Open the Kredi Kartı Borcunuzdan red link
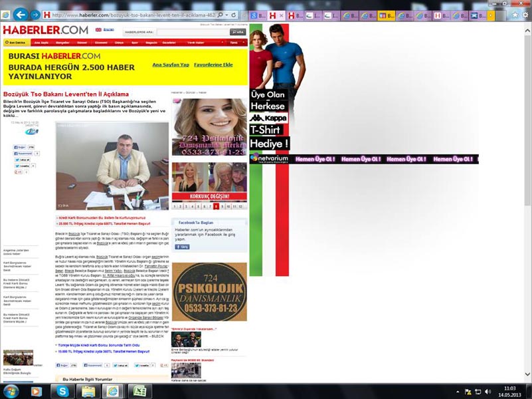The image size is (532, 399). tap(102, 218)
